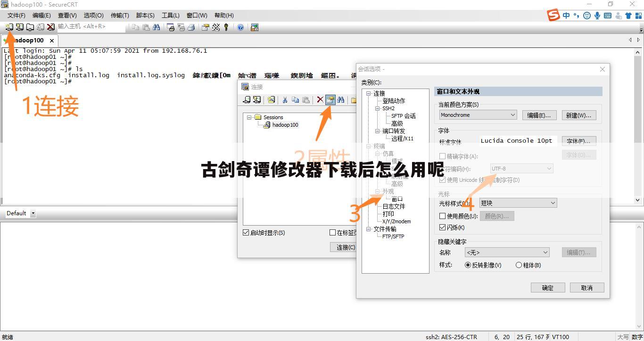
Task: Collapse the 文件传输 tree node
Action: pos(369,229)
